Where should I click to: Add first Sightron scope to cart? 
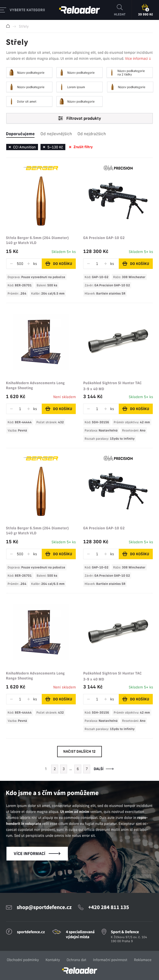pos(135,409)
